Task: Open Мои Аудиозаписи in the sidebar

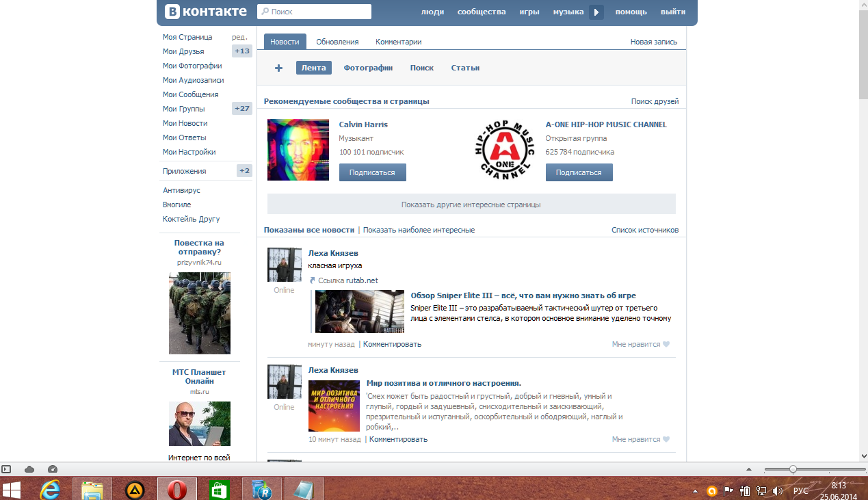Action: [x=194, y=80]
